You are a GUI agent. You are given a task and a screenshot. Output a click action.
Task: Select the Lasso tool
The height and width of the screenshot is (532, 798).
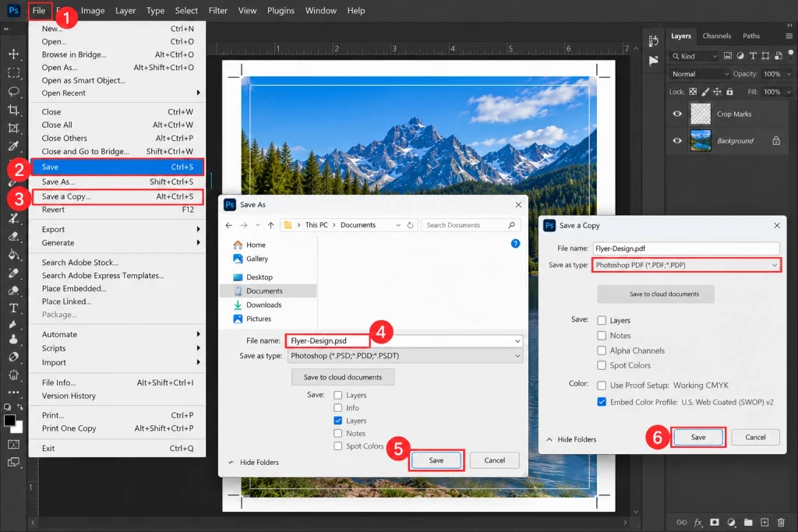tap(14, 92)
